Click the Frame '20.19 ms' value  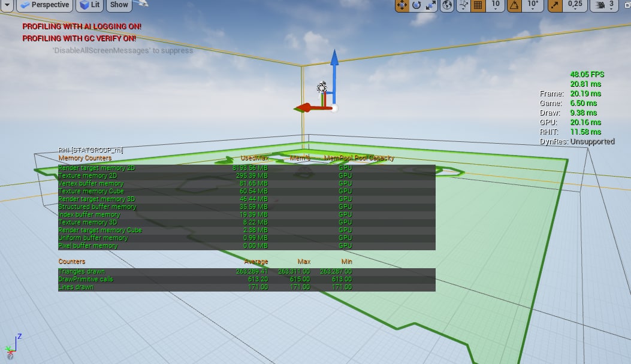pos(585,94)
